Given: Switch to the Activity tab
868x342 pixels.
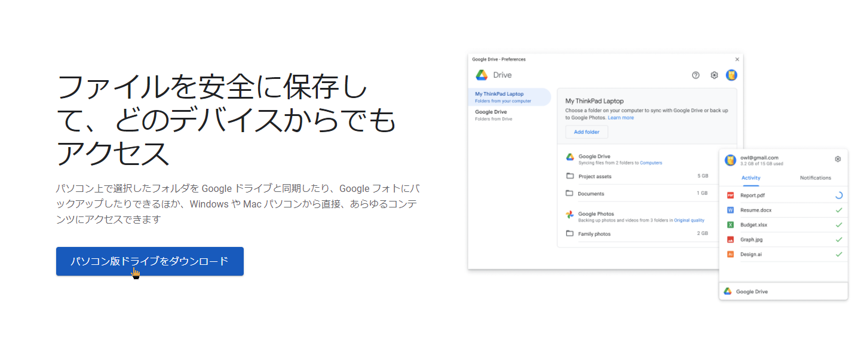Looking at the screenshot, I should 750,178.
